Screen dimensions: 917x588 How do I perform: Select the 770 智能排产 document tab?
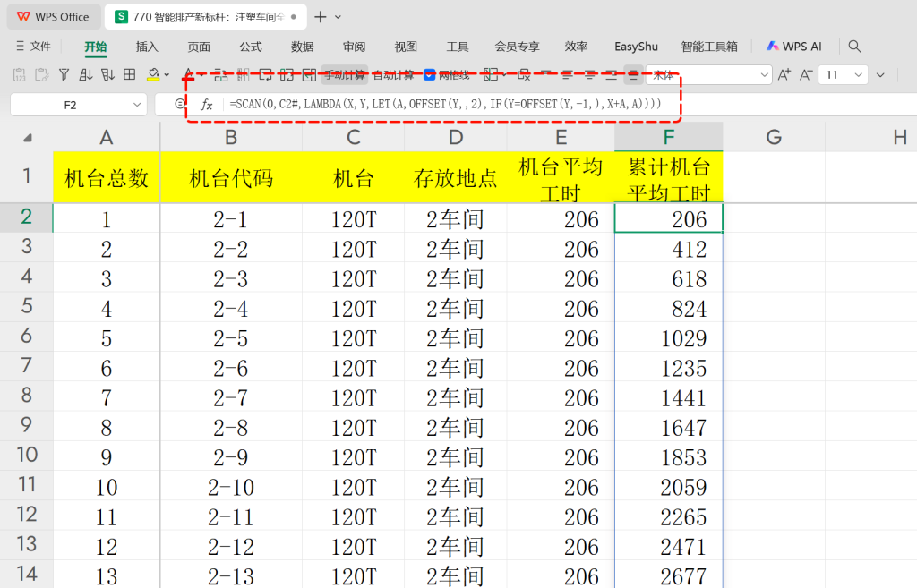(207, 17)
